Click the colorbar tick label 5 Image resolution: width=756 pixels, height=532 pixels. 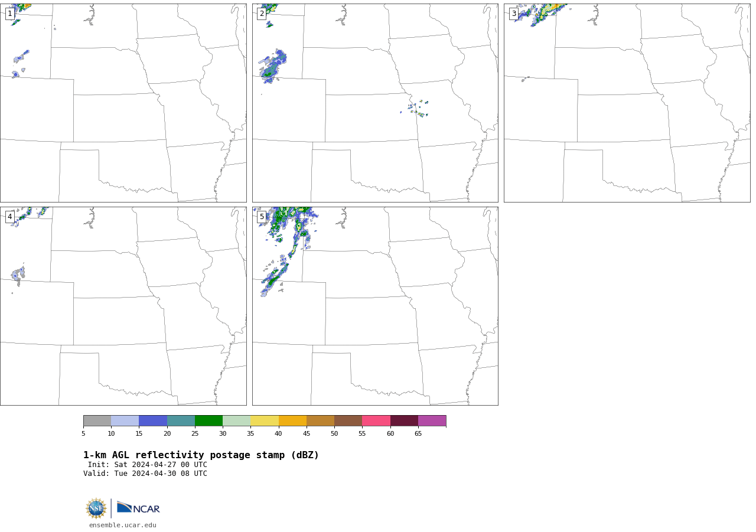[83, 434]
